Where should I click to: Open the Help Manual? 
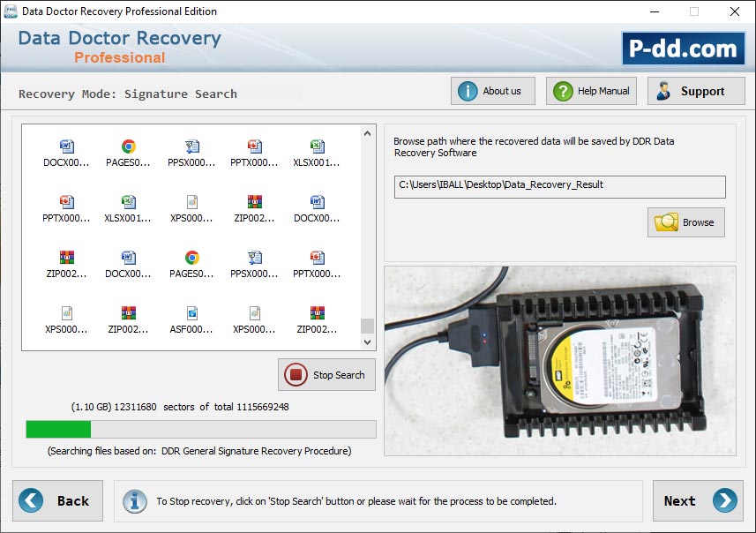coord(591,90)
